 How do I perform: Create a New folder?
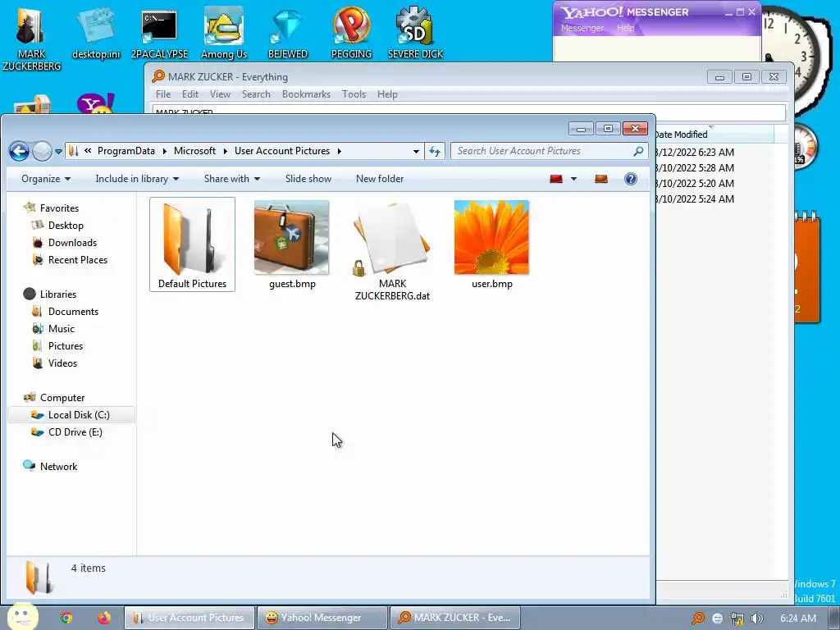click(x=379, y=179)
